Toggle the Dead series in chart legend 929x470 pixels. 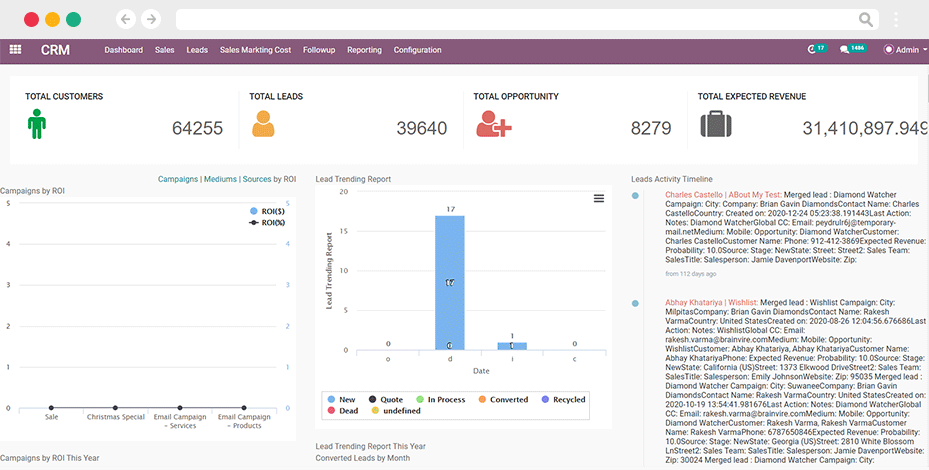click(343, 410)
